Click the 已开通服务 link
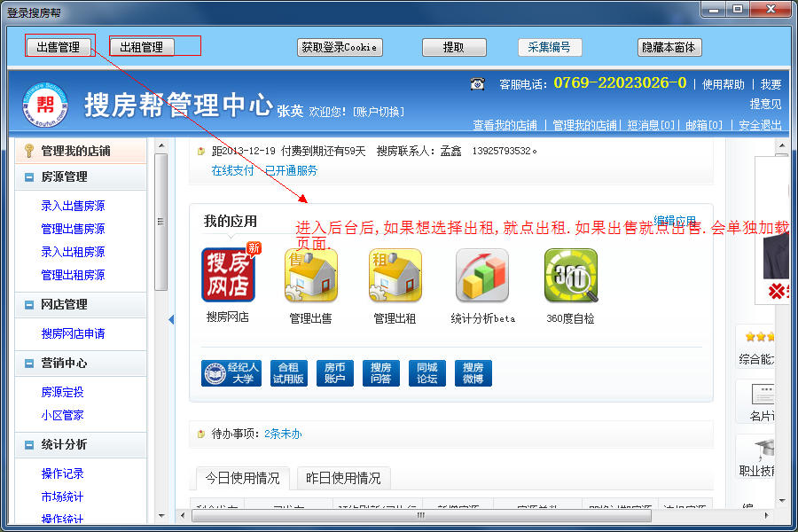798x532 pixels. (x=291, y=170)
